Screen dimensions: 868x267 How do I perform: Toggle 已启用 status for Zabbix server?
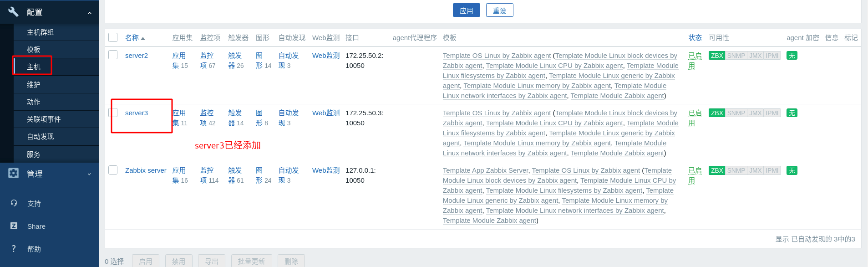tap(695, 175)
